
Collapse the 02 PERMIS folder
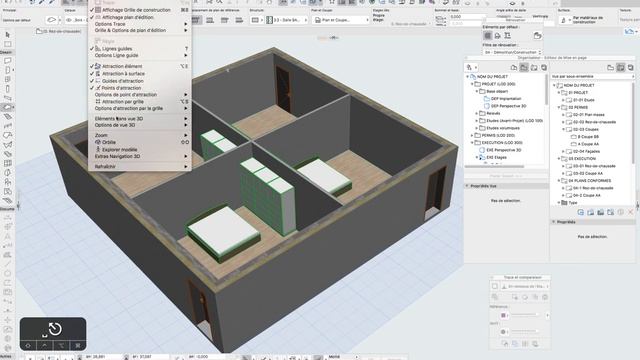[559, 107]
